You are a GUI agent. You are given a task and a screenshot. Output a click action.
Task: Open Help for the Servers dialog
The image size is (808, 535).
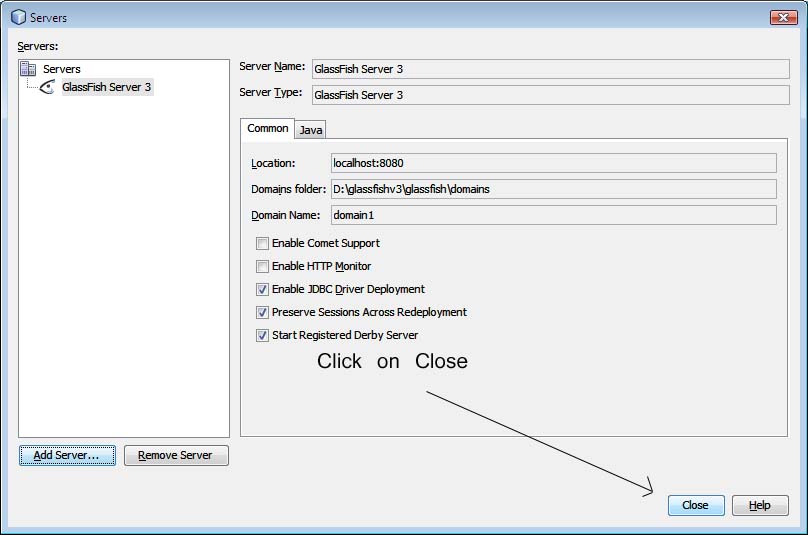pos(760,505)
